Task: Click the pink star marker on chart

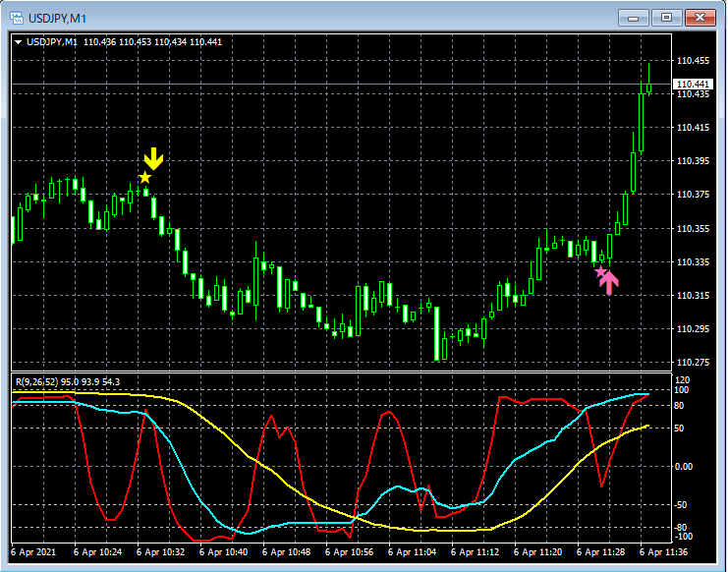Action: point(601,271)
